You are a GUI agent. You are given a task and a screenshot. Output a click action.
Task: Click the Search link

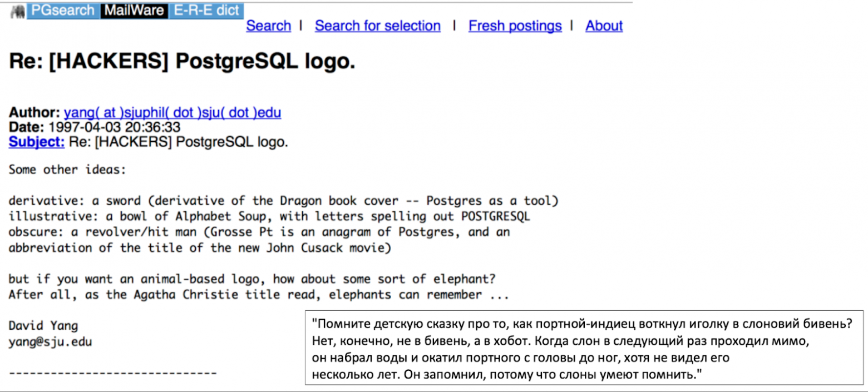tap(268, 26)
